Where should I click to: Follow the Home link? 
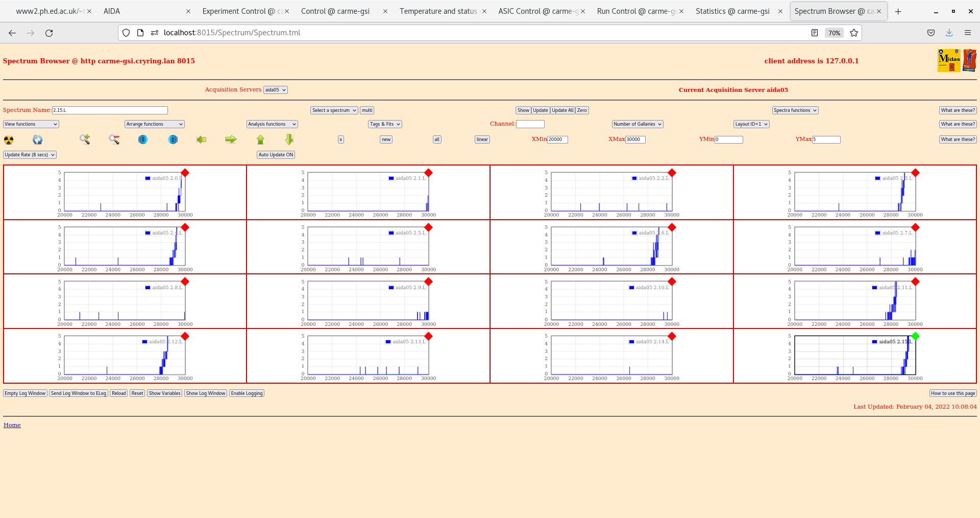(x=12, y=425)
